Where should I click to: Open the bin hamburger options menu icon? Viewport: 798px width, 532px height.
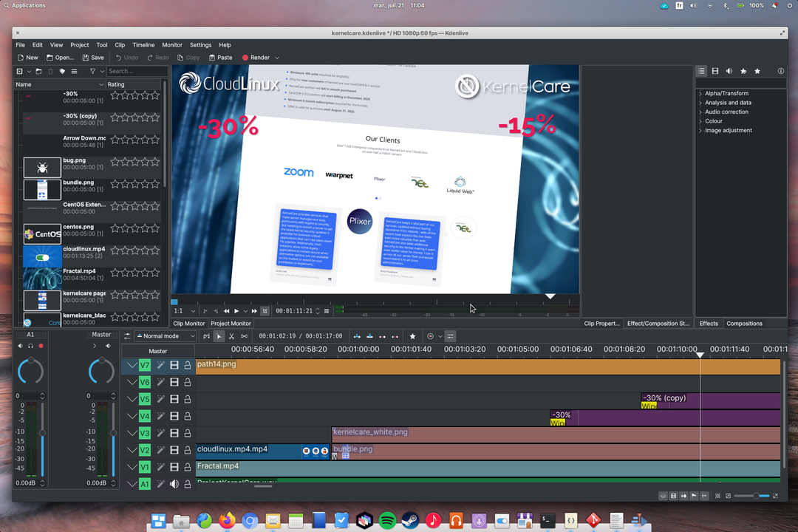click(75, 71)
